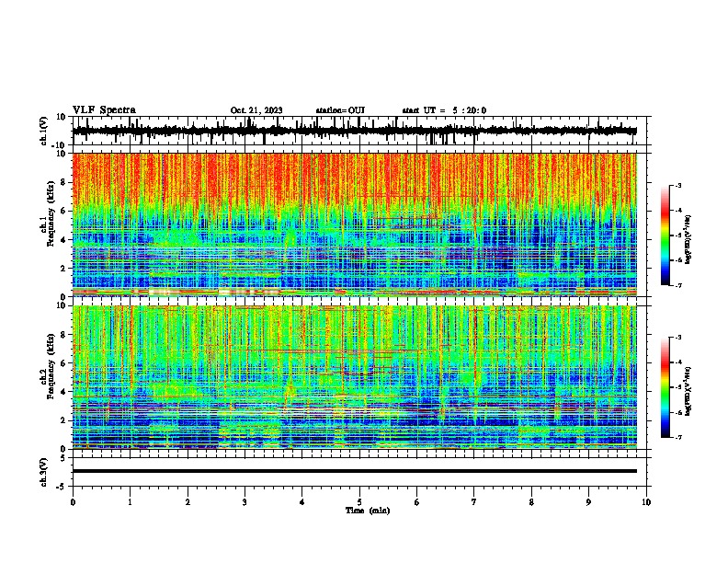Image resolution: width=728 pixels, height=563 pixels.
Task: Click the ch.2 spectrogram image
Action: pyautogui.click(x=354, y=377)
